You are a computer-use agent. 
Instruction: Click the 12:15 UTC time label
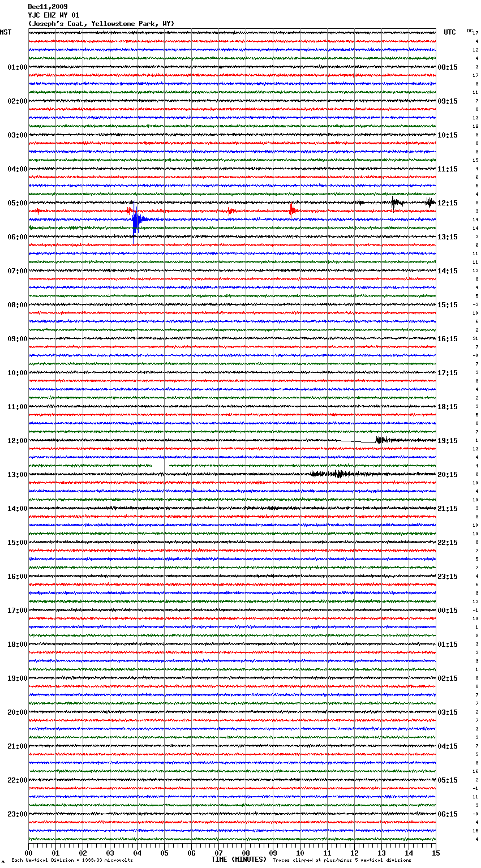coord(448,203)
